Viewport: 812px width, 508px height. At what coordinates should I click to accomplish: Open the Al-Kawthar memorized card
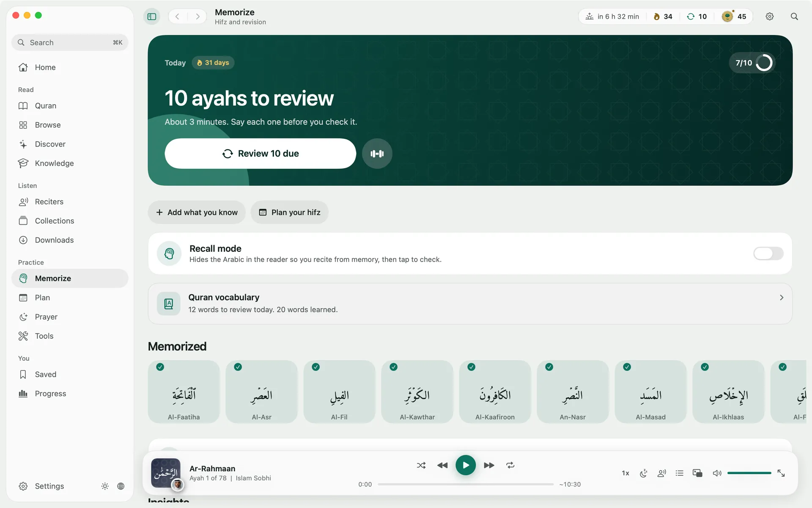coord(417,392)
